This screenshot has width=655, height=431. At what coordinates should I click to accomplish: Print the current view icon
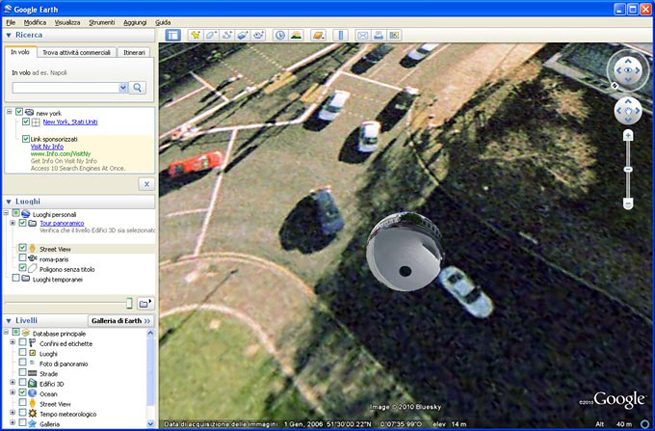click(x=378, y=35)
